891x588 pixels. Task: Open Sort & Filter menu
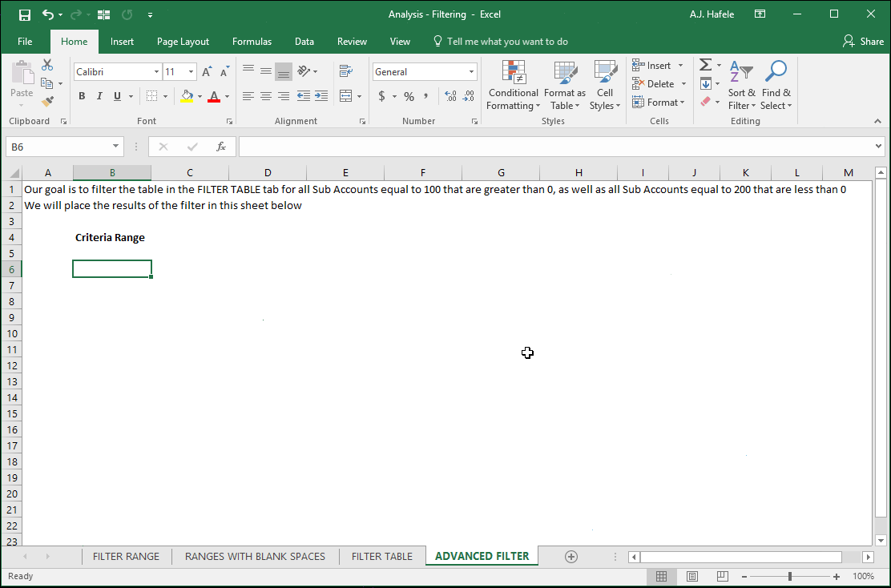(x=741, y=85)
